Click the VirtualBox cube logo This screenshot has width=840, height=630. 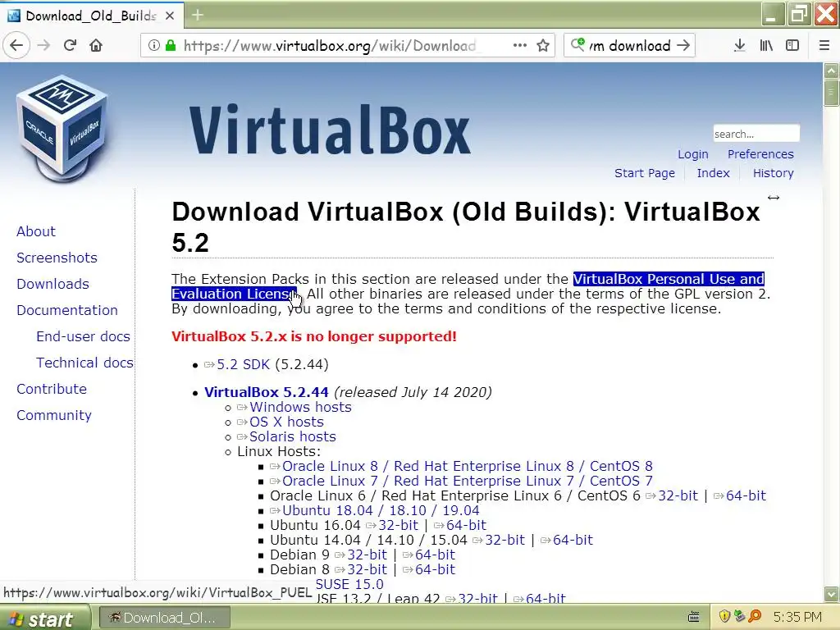click(x=62, y=129)
